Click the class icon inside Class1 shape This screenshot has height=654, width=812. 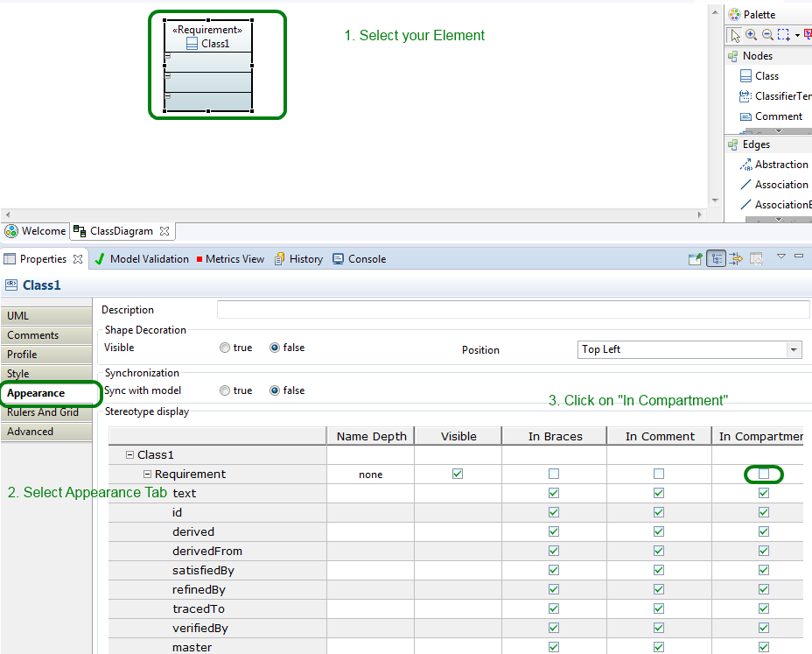point(192,44)
